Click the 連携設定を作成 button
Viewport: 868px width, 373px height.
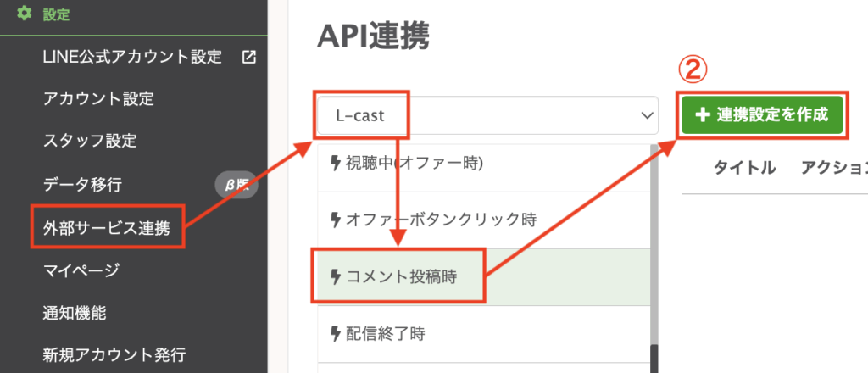click(762, 115)
